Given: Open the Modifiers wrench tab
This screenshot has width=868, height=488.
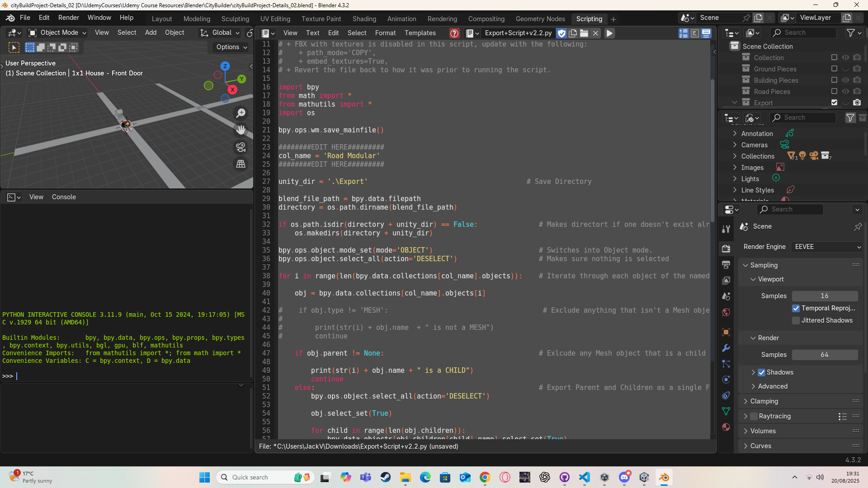Looking at the screenshot, I should (726, 348).
